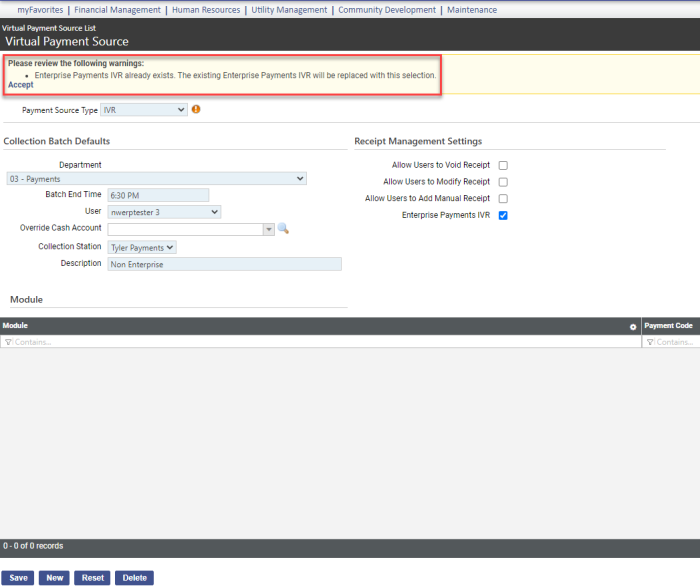This screenshot has height=588, width=700.
Task: Enable Allow Users to Void Receipt
Action: [x=503, y=165]
